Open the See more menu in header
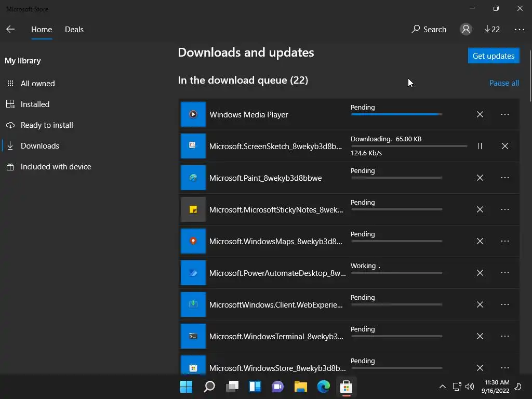Screen dimensions: 532x399 [520, 30]
